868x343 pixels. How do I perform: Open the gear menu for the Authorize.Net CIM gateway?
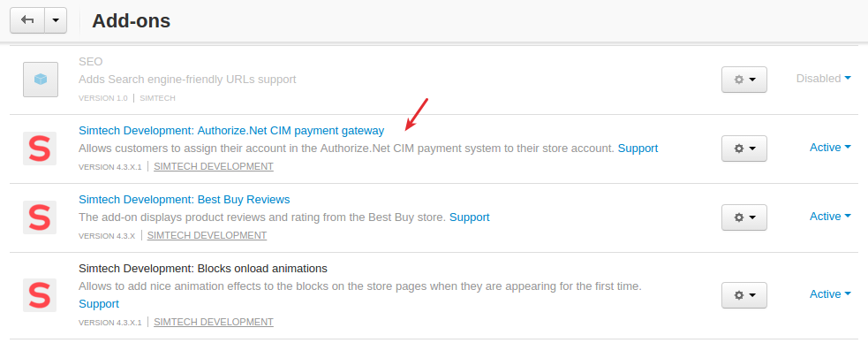click(x=744, y=149)
